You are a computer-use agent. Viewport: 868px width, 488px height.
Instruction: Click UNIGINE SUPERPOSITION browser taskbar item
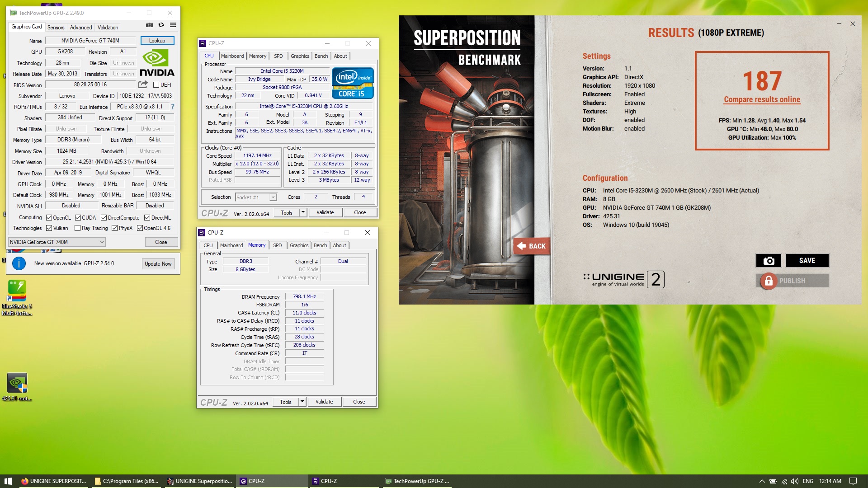tap(54, 481)
